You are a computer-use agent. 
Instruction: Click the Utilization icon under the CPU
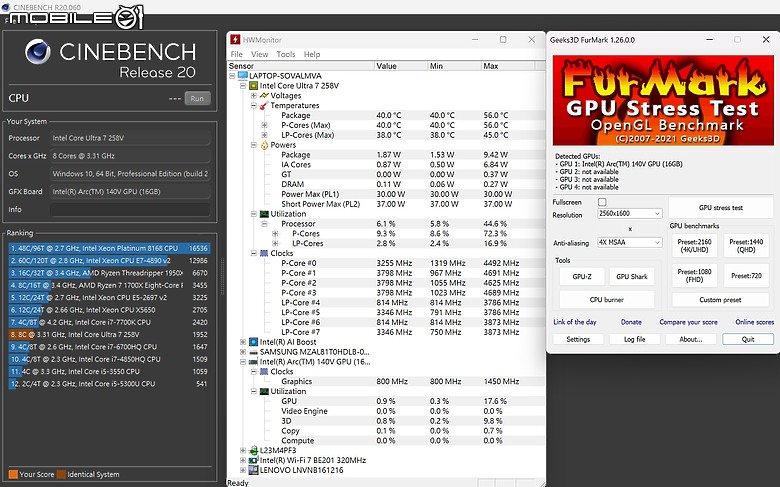(x=264, y=214)
